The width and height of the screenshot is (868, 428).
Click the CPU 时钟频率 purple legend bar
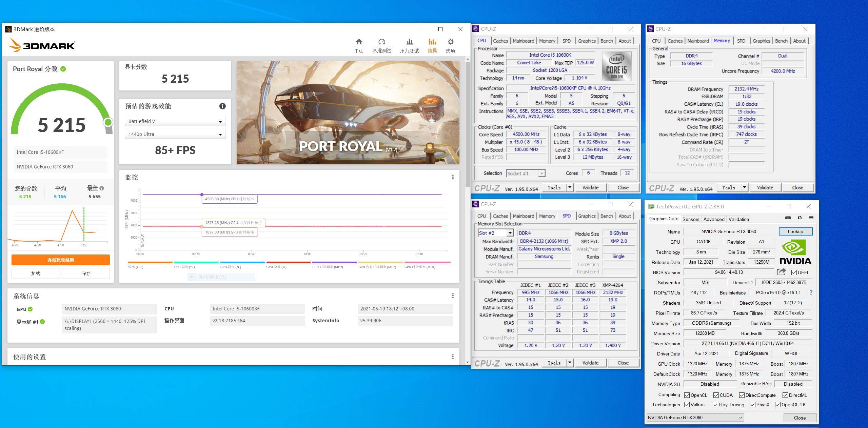(x=334, y=262)
